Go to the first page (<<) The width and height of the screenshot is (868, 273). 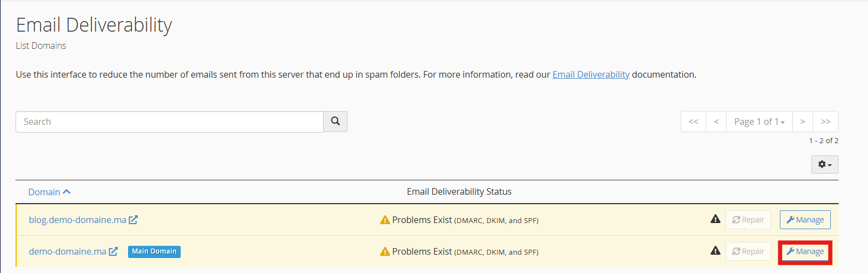693,122
